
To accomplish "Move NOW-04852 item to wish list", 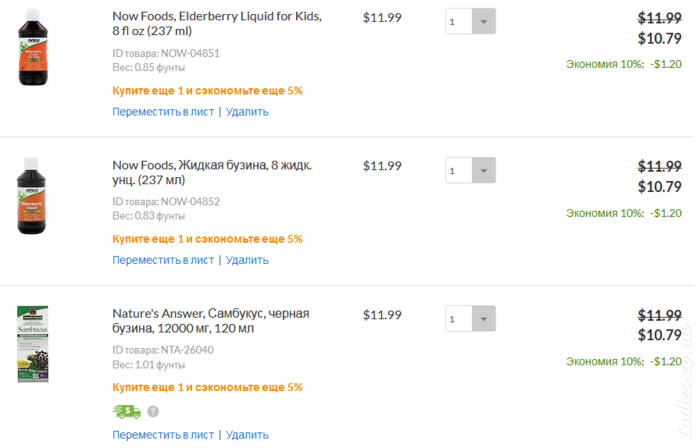I will click(163, 260).
